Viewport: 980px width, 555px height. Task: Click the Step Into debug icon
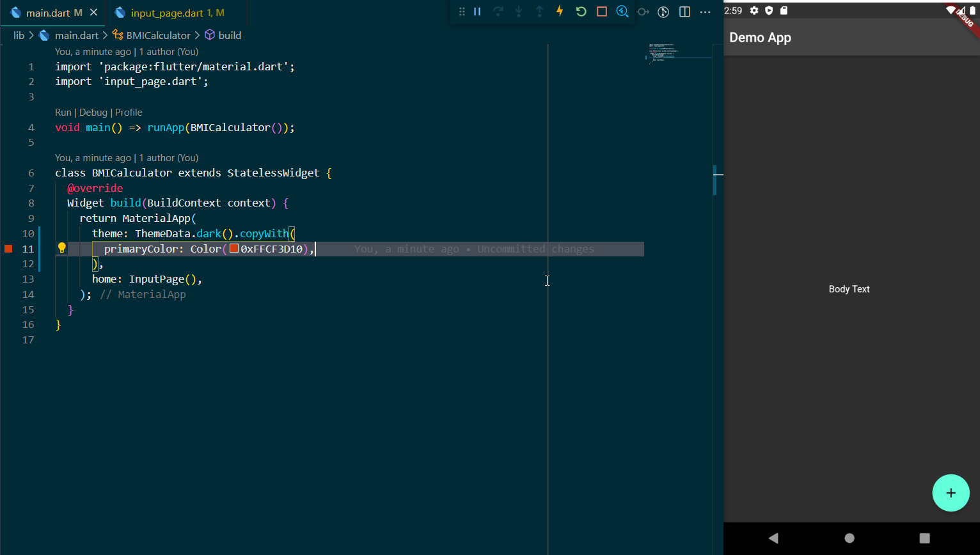pyautogui.click(x=519, y=12)
